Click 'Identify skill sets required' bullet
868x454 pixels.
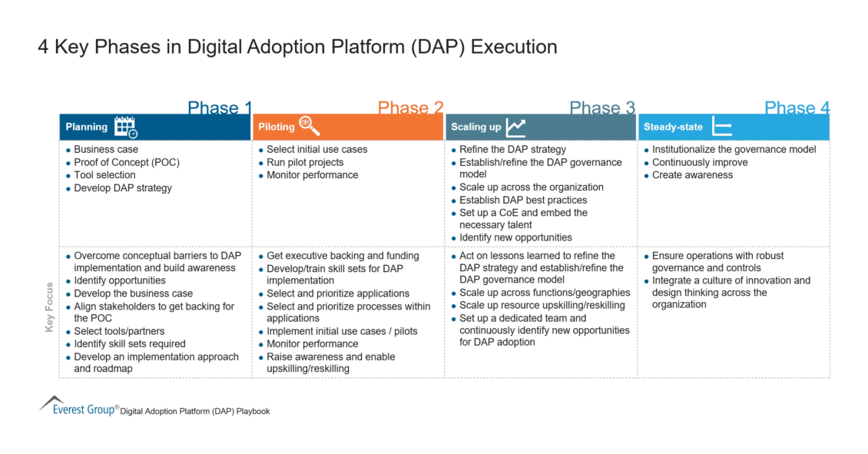tap(130, 344)
